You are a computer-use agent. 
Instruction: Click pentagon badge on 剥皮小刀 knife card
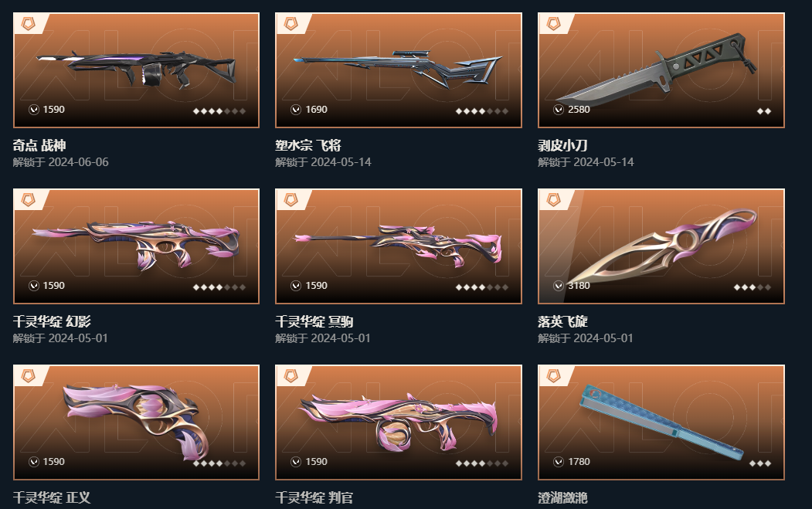tap(553, 24)
